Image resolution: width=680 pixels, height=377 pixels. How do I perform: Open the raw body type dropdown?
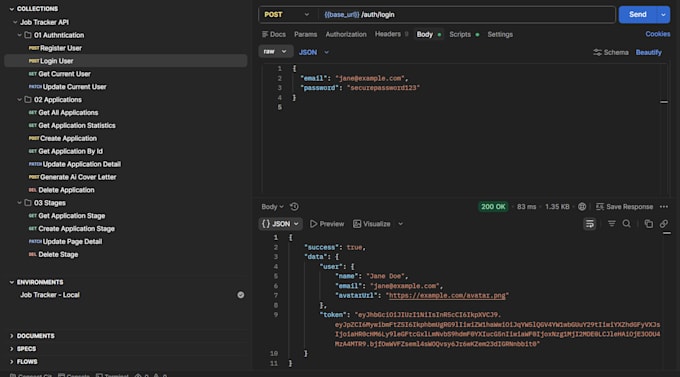[x=275, y=52]
